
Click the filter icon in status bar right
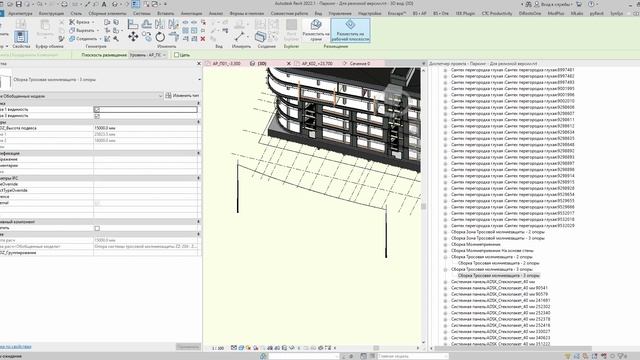[620, 356]
